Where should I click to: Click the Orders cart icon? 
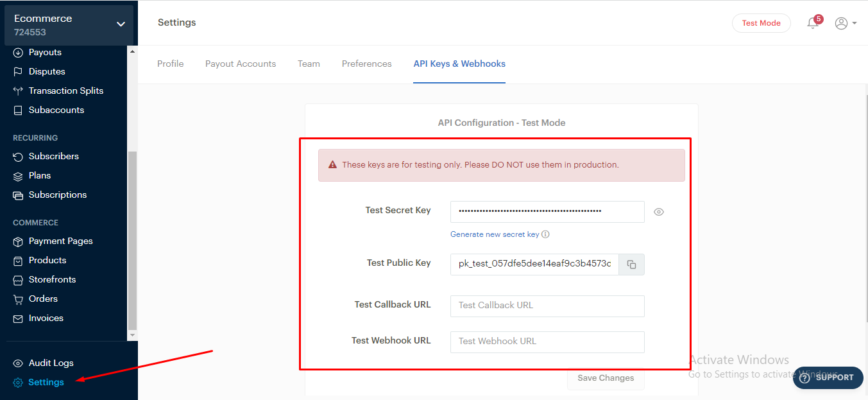pyautogui.click(x=18, y=299)
